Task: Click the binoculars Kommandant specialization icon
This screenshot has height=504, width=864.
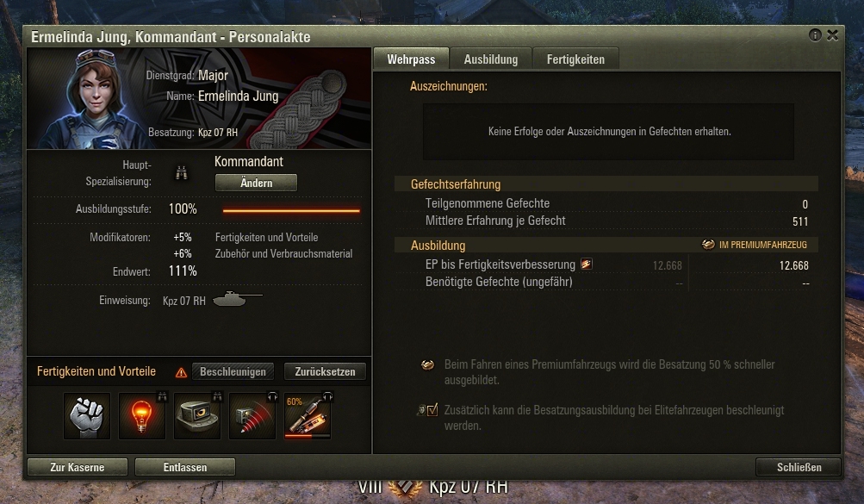Action: pos(181,173)
